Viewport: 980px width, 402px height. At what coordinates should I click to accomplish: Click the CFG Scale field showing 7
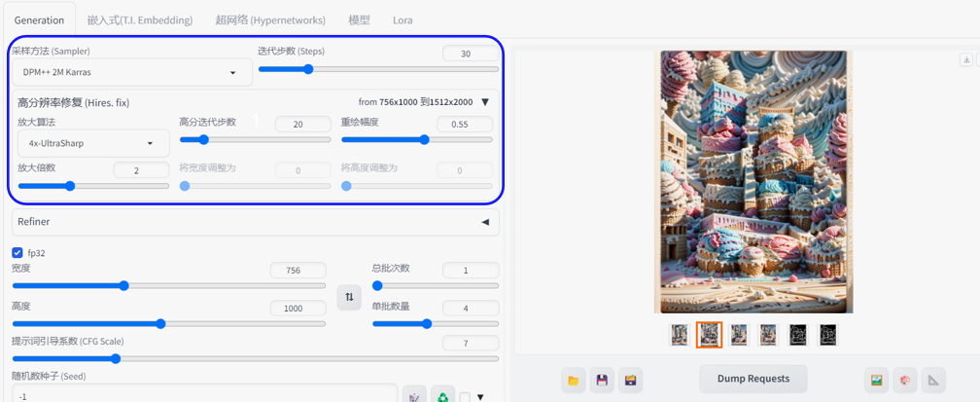coord(471,344)
